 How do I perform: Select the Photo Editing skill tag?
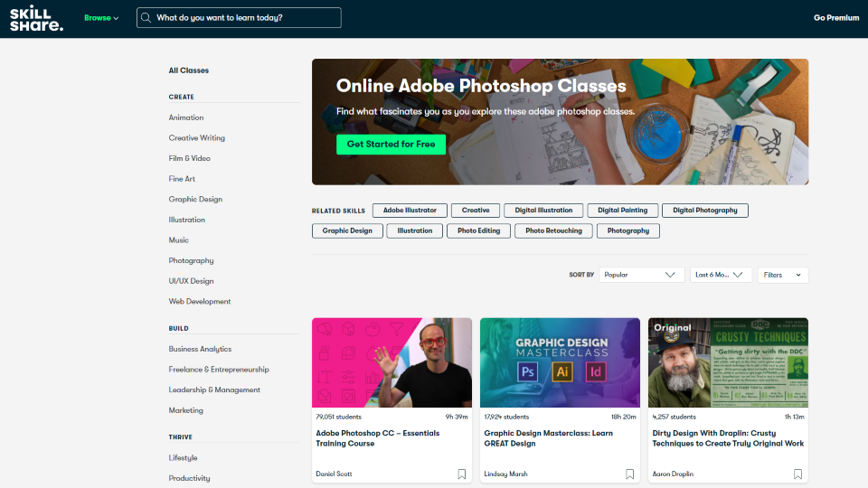pos(479,230)
